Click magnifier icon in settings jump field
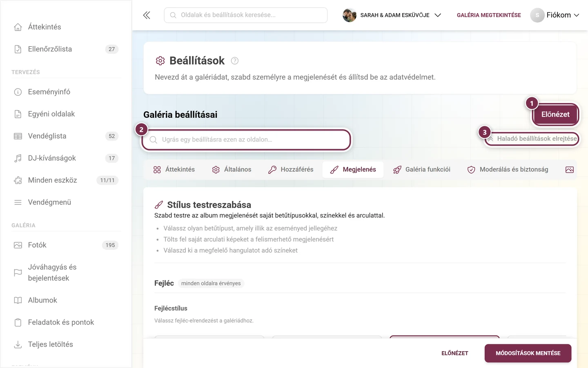The image size is (588, 368). pyautogui.click(x=154, y=140)
